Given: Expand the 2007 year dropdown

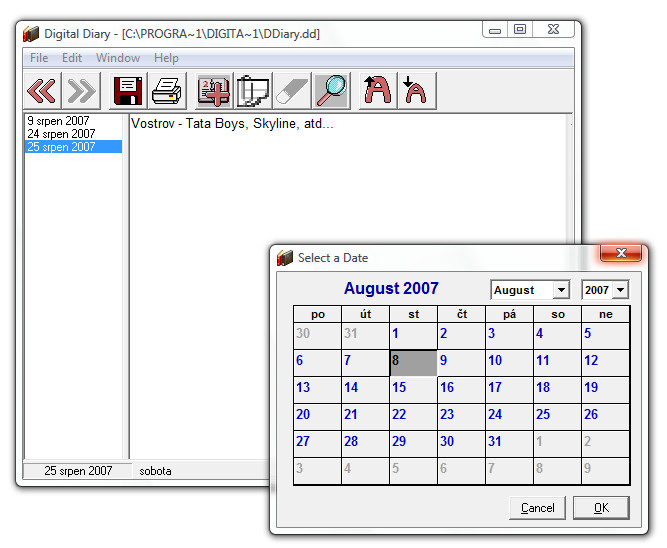Looking at the screenshot, I should click(x=621, y=290).
